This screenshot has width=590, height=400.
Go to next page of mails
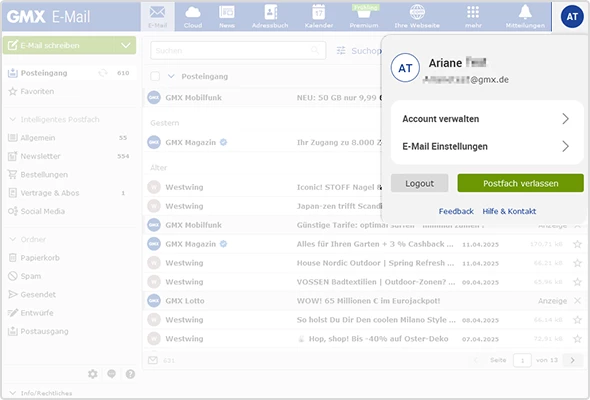tap(572, 360)
